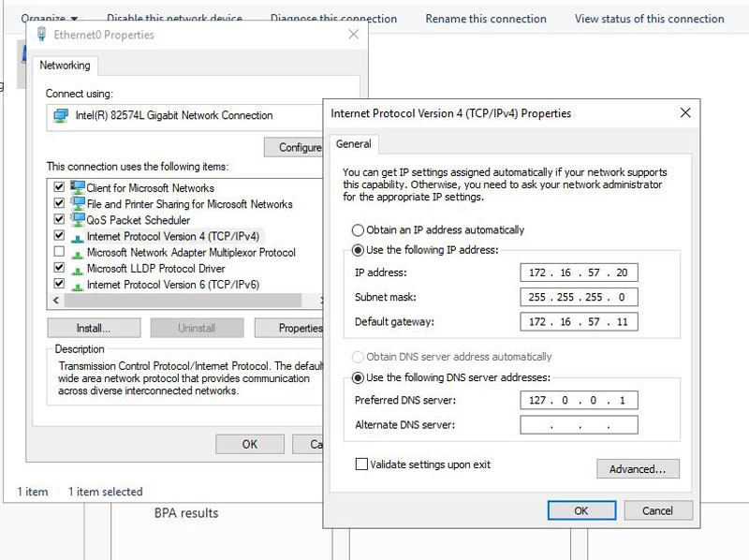Click the File and Printer Sharing icon
The width and height of the screenshot is (749, 560).
(78, 203)
